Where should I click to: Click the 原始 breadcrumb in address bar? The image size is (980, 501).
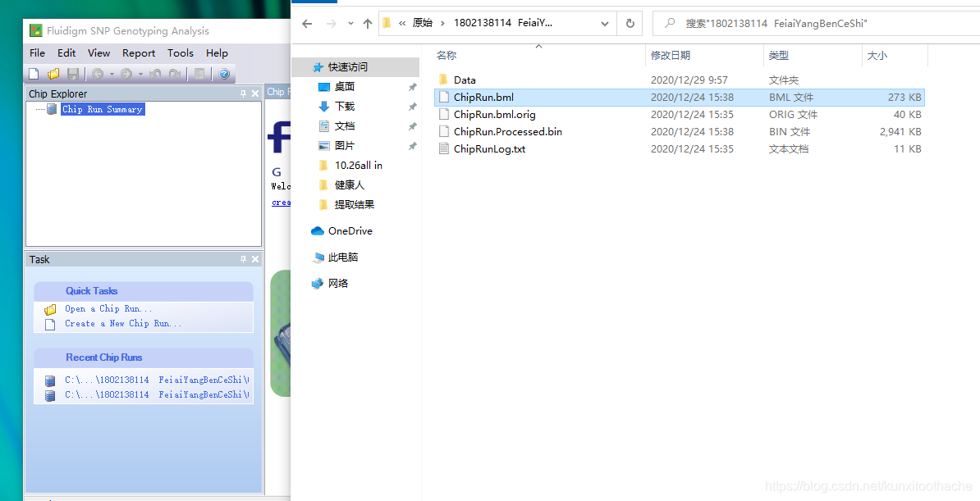click(x=422, y=24)
